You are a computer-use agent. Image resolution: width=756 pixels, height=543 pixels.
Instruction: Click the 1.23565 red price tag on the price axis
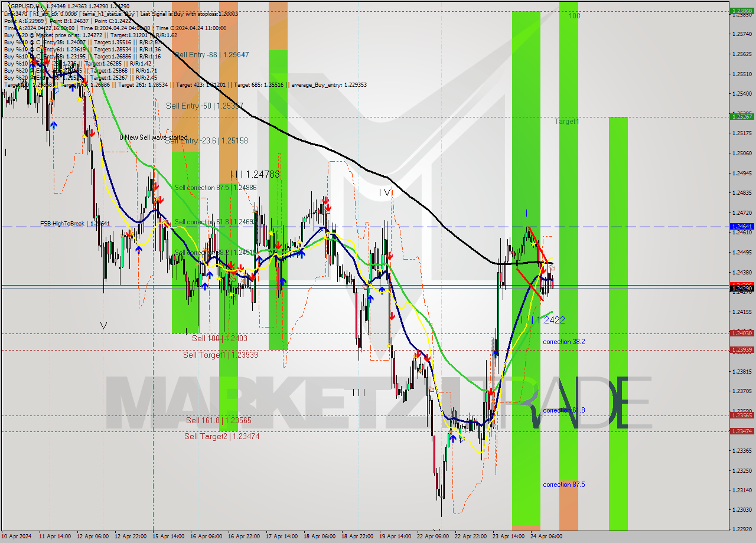point(742,415)
